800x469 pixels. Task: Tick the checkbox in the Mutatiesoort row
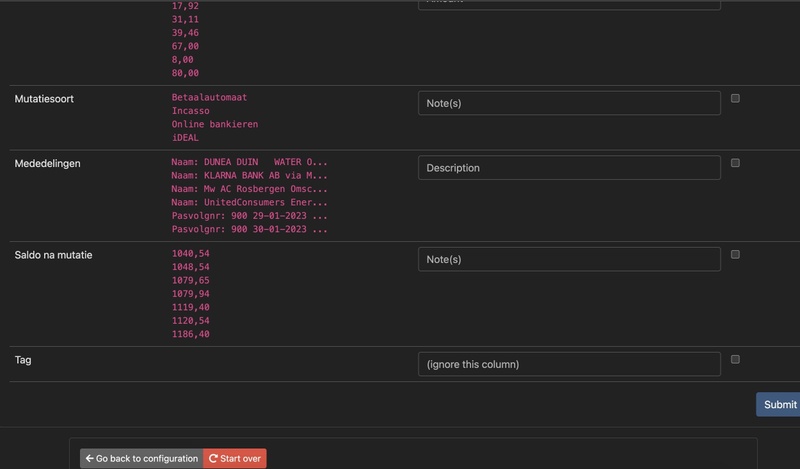[x=735, y=98]
